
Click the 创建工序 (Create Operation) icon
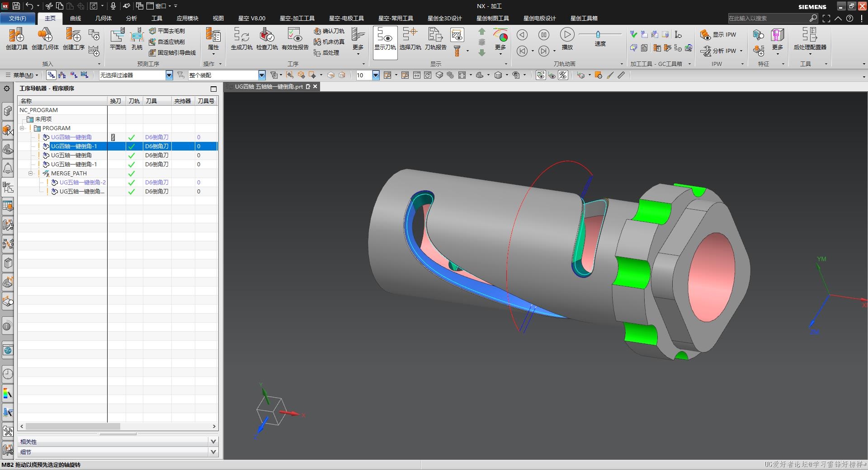click(73, 38)
